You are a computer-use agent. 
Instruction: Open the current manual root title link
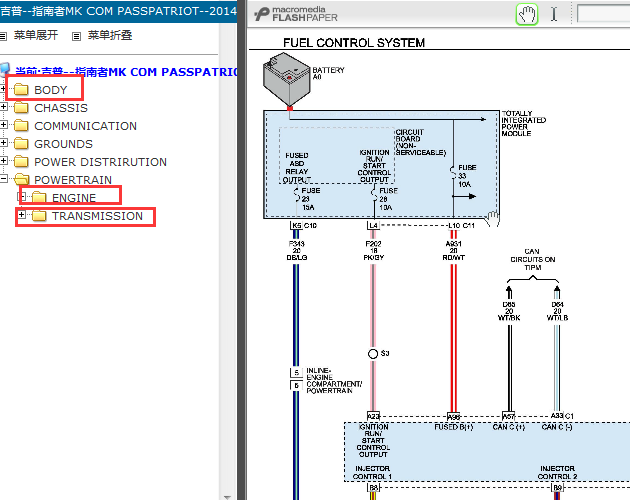tap(126, 72)
